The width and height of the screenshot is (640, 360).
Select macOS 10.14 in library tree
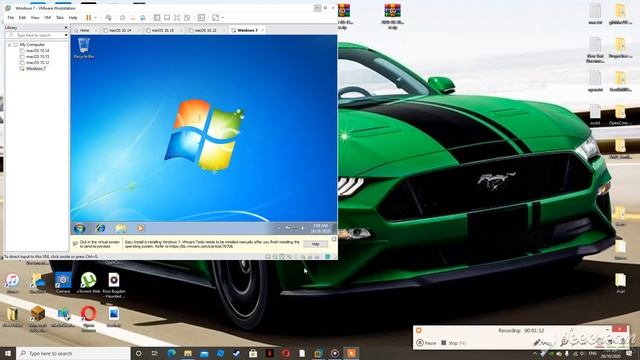(x=37, y=51)
